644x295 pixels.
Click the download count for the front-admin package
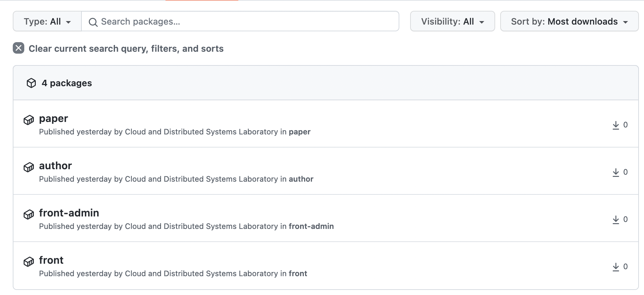point(625,219)
